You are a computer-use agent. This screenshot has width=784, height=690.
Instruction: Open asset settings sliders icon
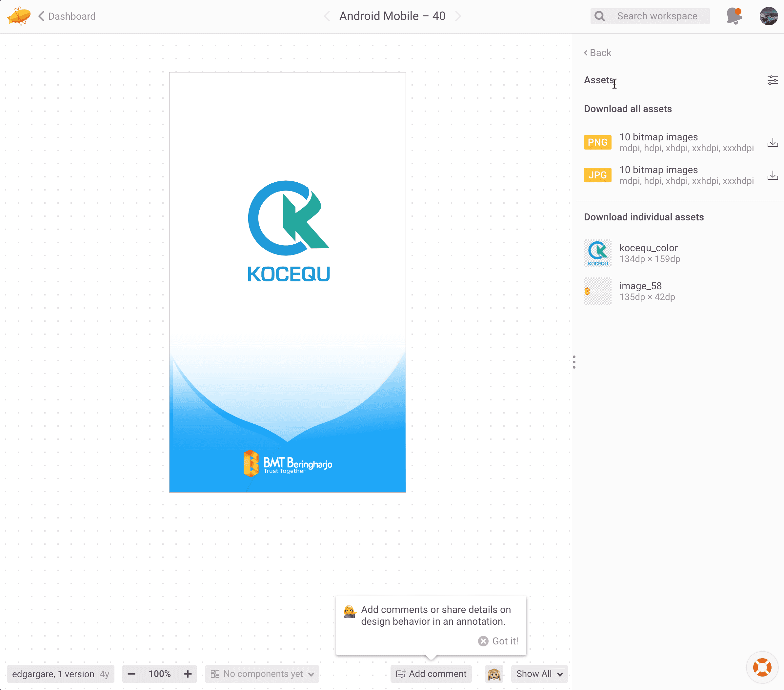tap(773, 80)
